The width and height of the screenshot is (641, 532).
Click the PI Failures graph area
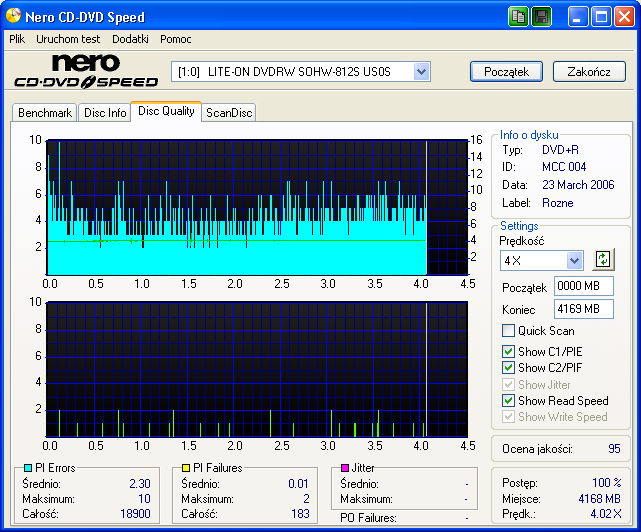coord(257,370)
